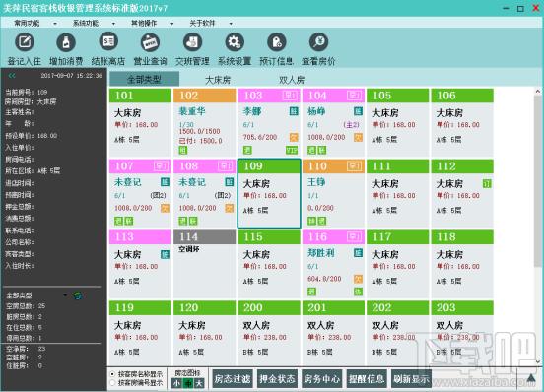
Task: Collapse the left info panel with the << icon
Action: (12, 76)
